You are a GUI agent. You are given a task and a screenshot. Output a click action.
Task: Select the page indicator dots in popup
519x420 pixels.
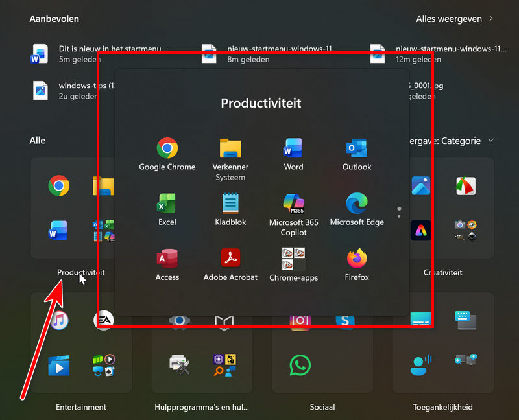pyautogui.click(x=399, y=213)
